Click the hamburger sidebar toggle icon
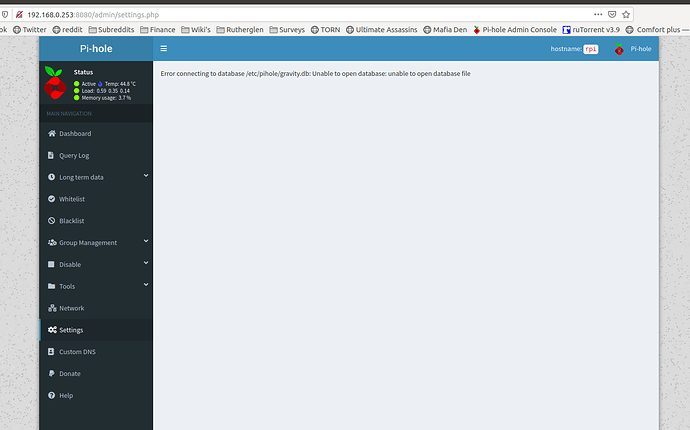The image size is (690, 430). [164, 48]
